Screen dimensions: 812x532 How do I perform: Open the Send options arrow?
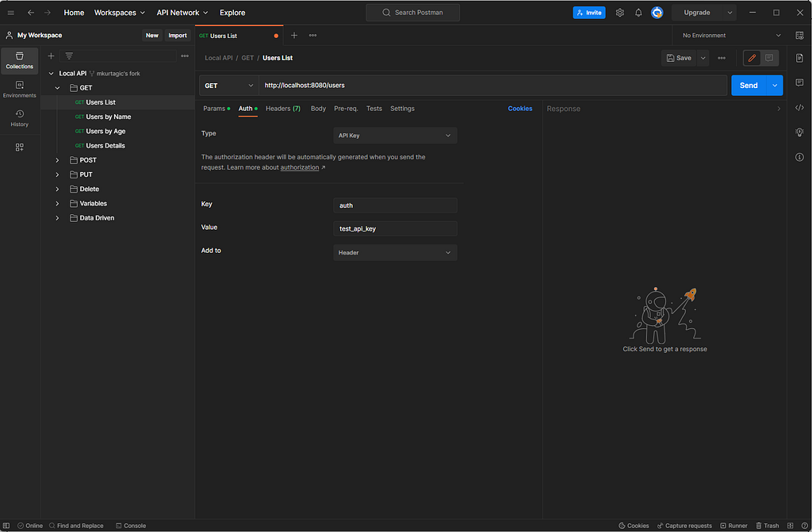(x=775, y=86)
